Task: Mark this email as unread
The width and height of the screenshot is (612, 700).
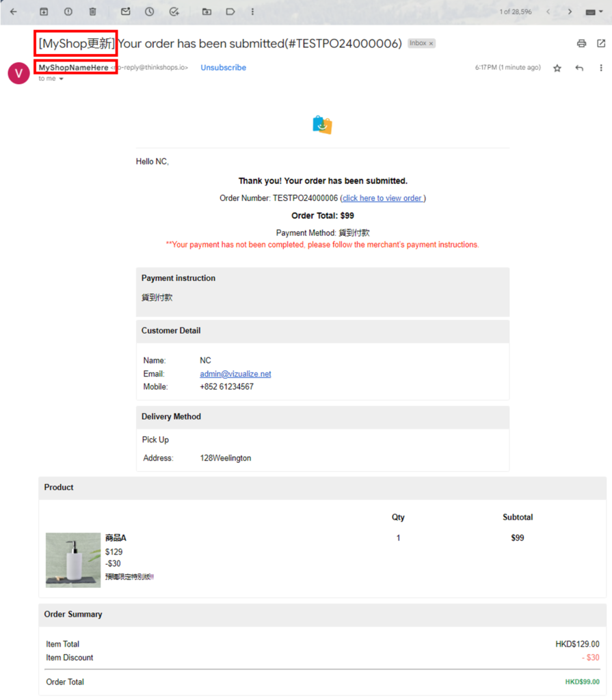Action: pyautogui.click(x=125, y=12)
